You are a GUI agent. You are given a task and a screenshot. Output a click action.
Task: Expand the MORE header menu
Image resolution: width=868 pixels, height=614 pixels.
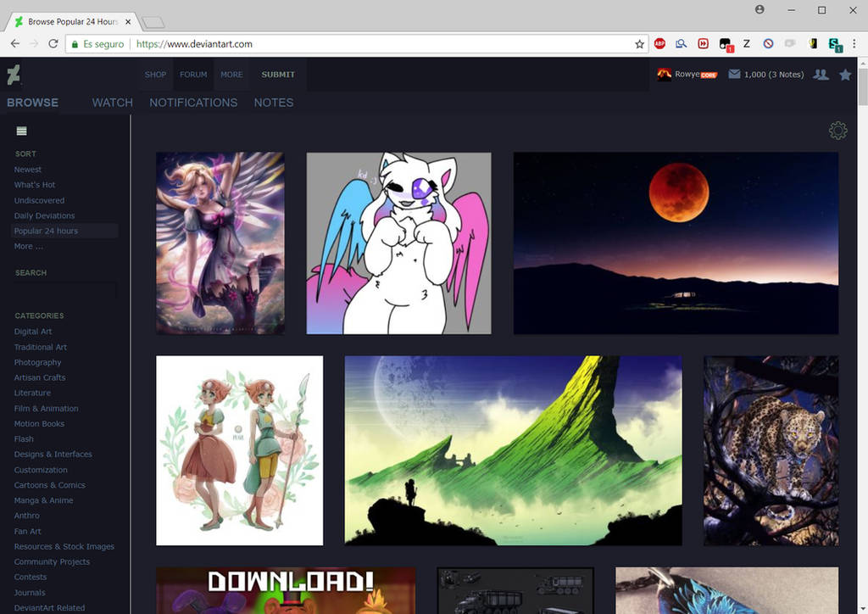click(231, 75)
